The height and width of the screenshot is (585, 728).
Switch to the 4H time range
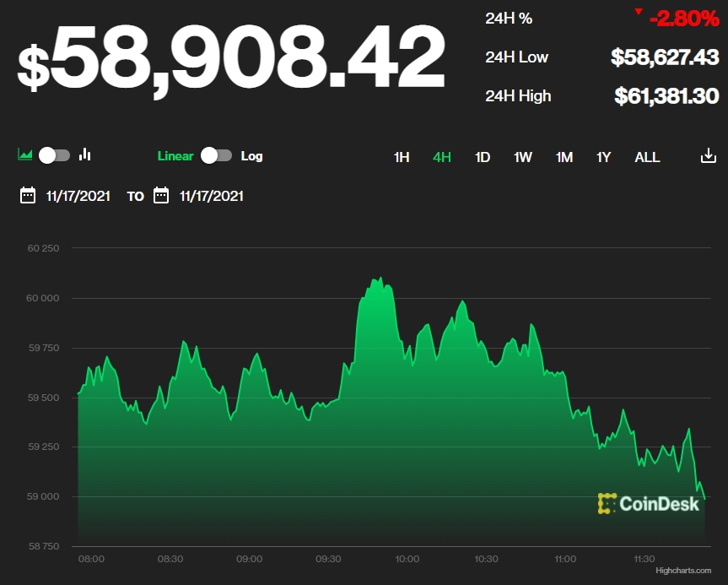(442, 158)
